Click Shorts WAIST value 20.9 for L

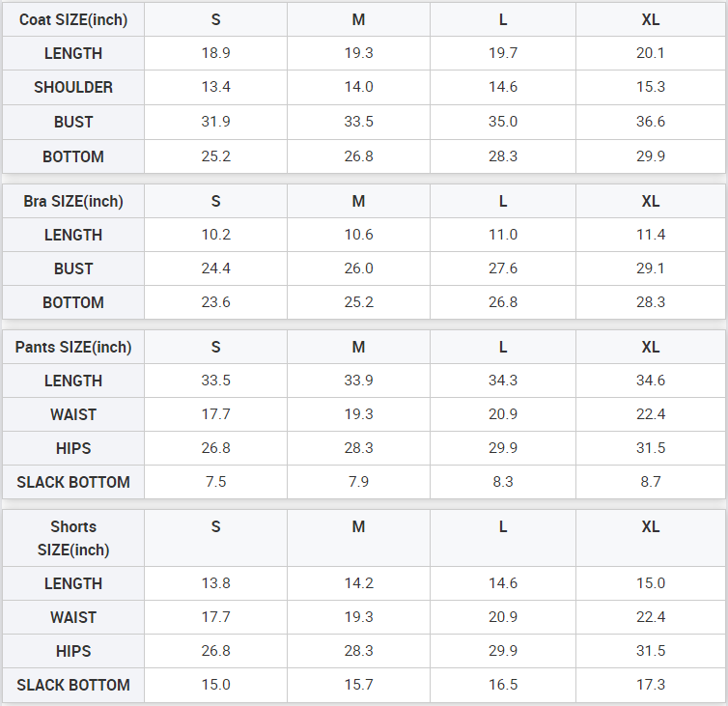[x=503, y=617]
